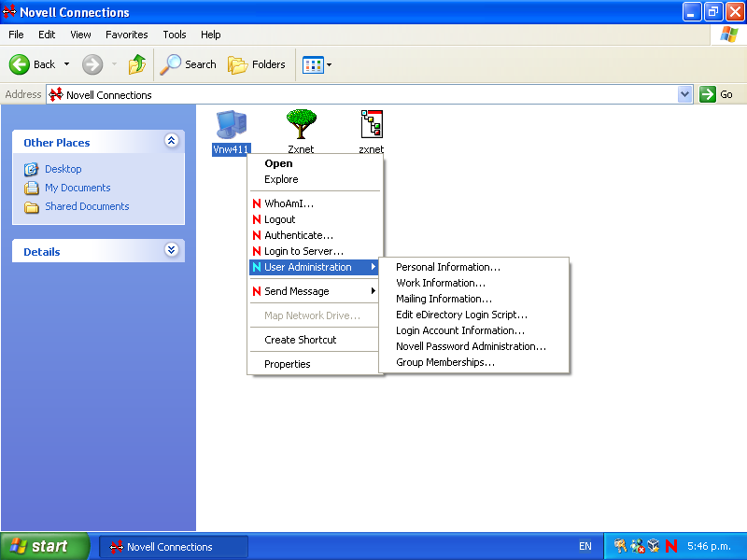This screenshot has width=747, height=560.
Task: Click the 5:46 p.m. clock
Action: 709,546
